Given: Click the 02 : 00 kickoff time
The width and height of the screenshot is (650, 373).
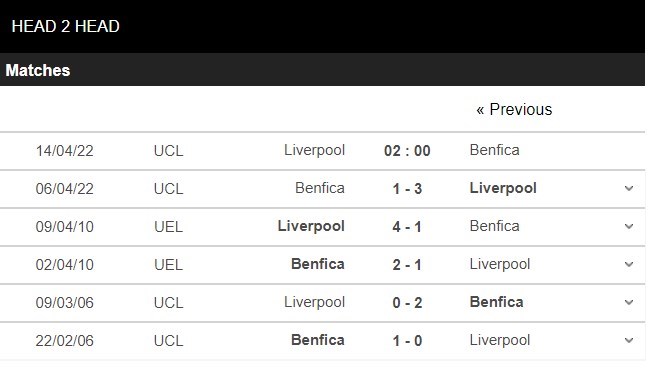Looking at the screenshot, I should pos(407,151).
